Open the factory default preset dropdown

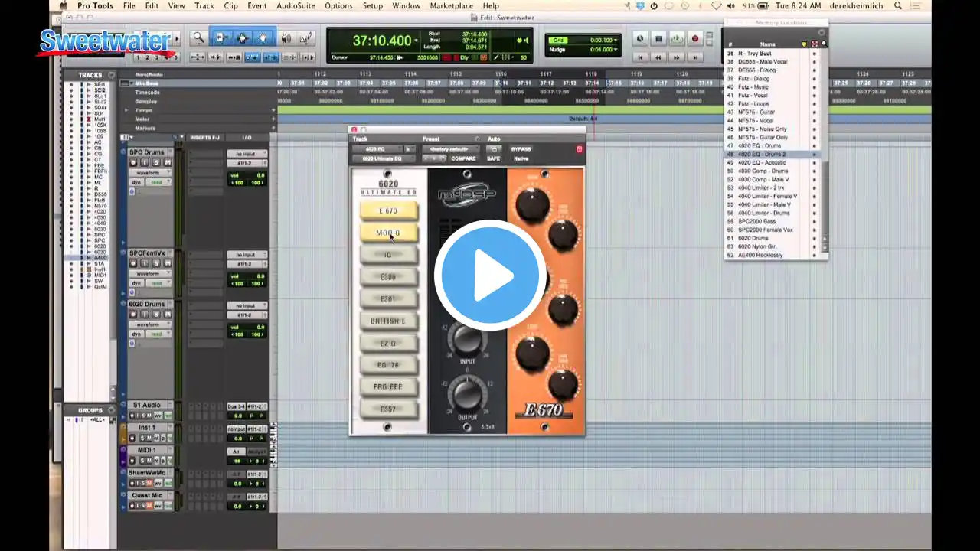[x=449, y=149]
